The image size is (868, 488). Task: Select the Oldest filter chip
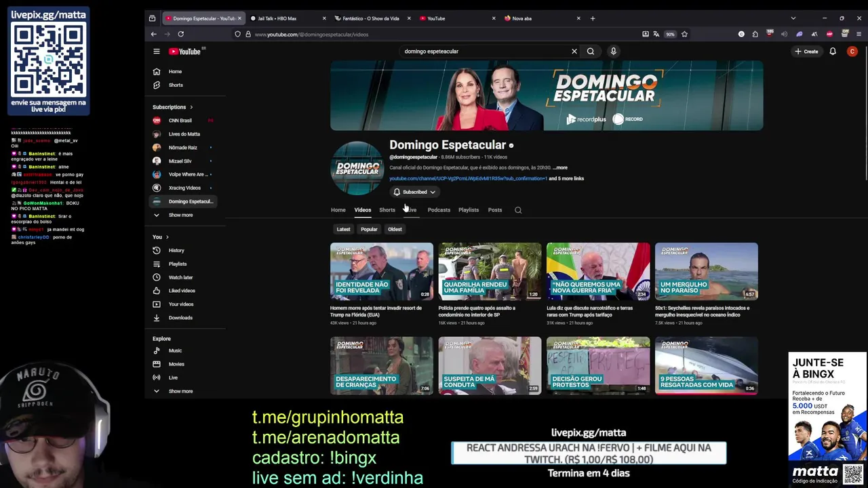coord(395,229)
